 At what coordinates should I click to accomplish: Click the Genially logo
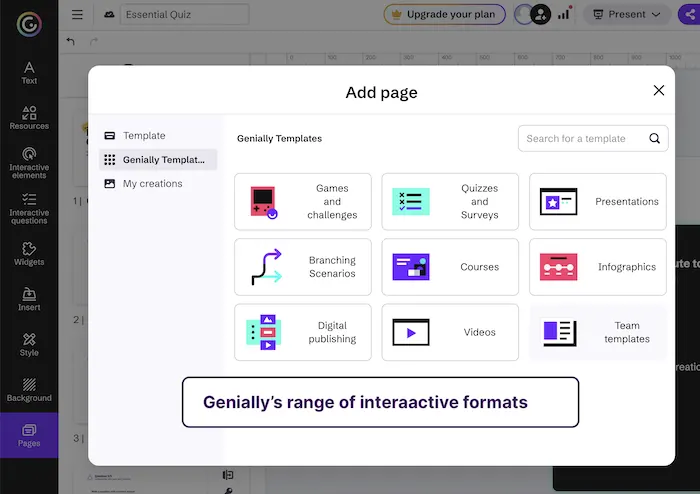point(29,24)
